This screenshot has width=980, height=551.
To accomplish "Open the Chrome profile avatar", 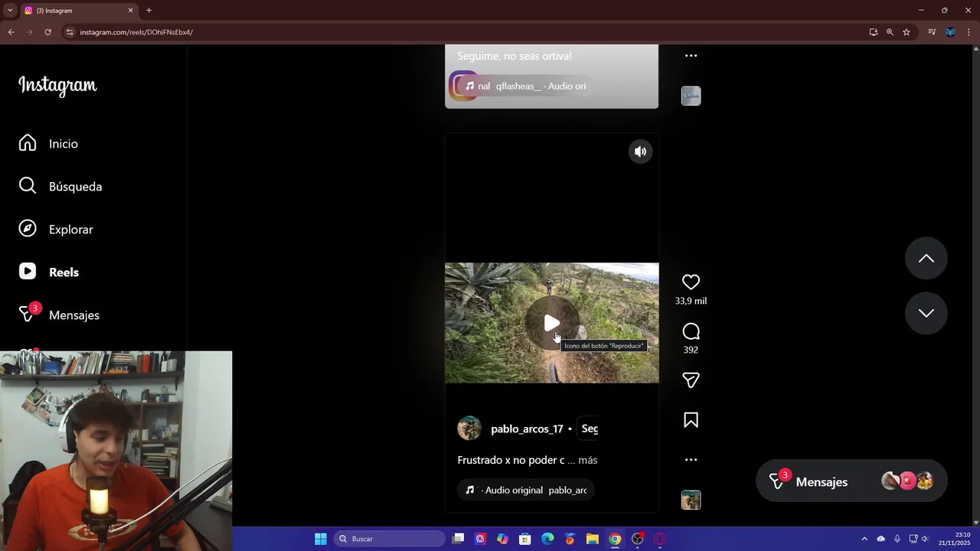I will click(x=950, y=32).
